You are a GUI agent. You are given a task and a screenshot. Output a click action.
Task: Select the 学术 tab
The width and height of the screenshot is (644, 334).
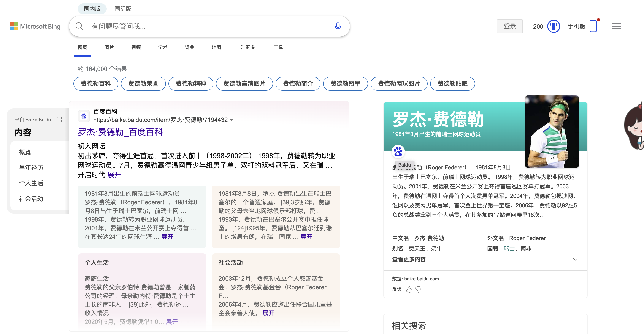click(x=163, y=47)
